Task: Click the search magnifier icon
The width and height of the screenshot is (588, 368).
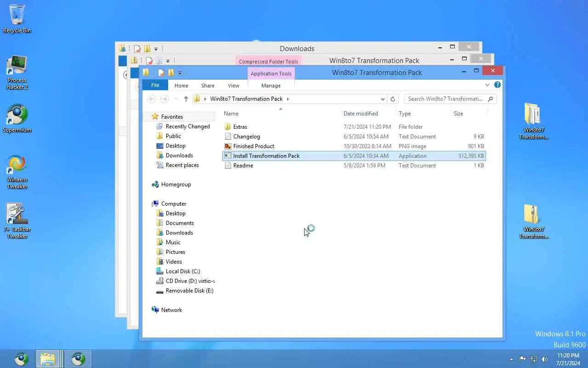Action: [x=491, y=99]
